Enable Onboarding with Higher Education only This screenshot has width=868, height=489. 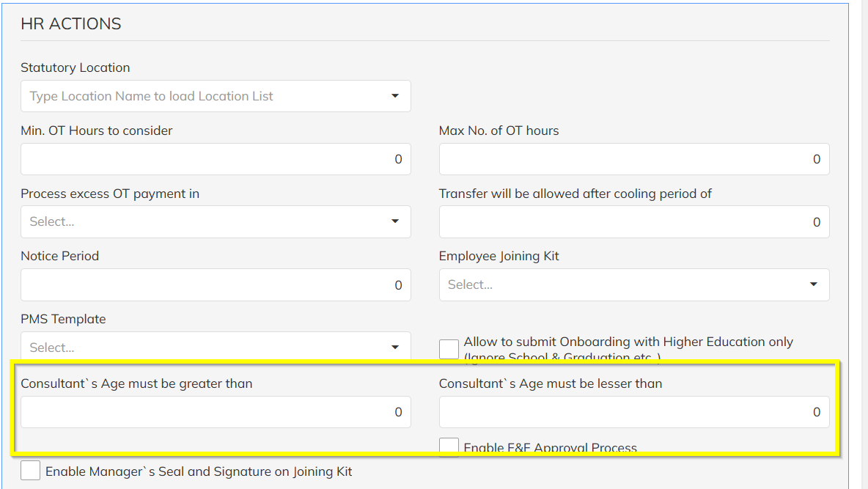click(449, 349)
